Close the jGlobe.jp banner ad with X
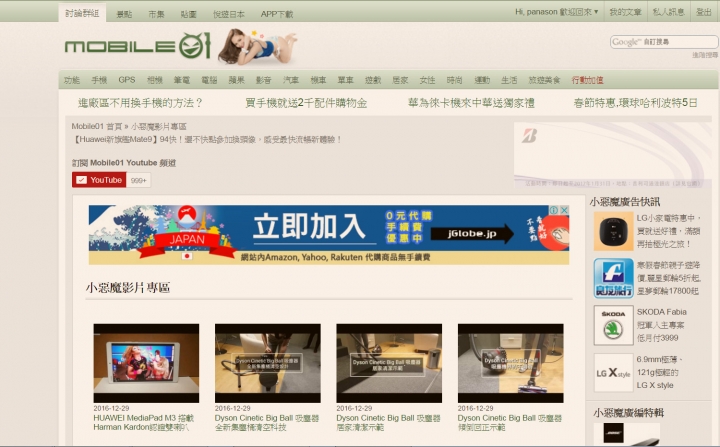The height and width of the screenshot is (447, 720). (564, 210)
